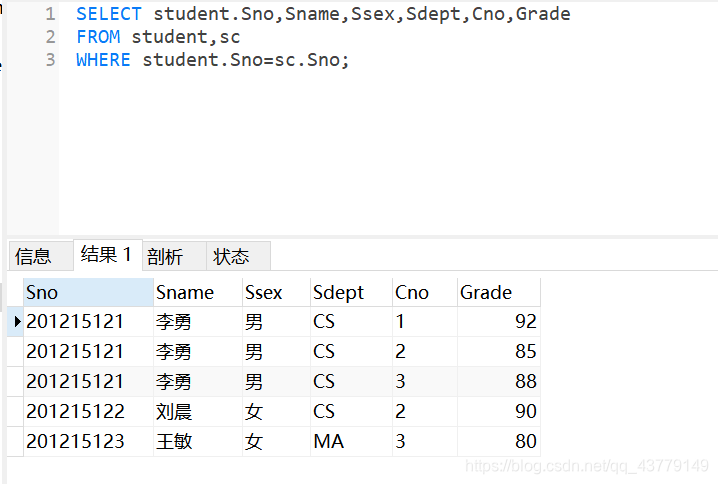Viewport: 718px width, 484px height.
Task: Click the SELECT keyword in editor
Action: tap(109, 14)
